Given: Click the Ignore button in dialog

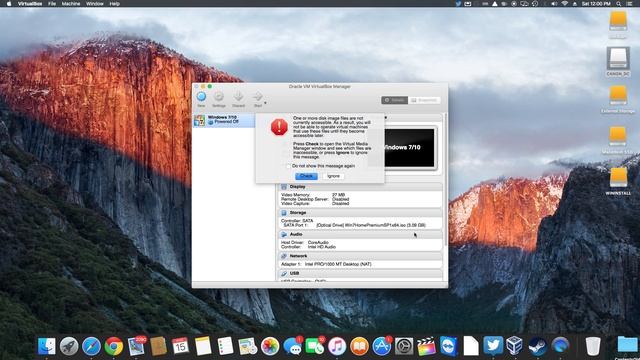Looking at the screenshot, I should [x=333, y=176].
